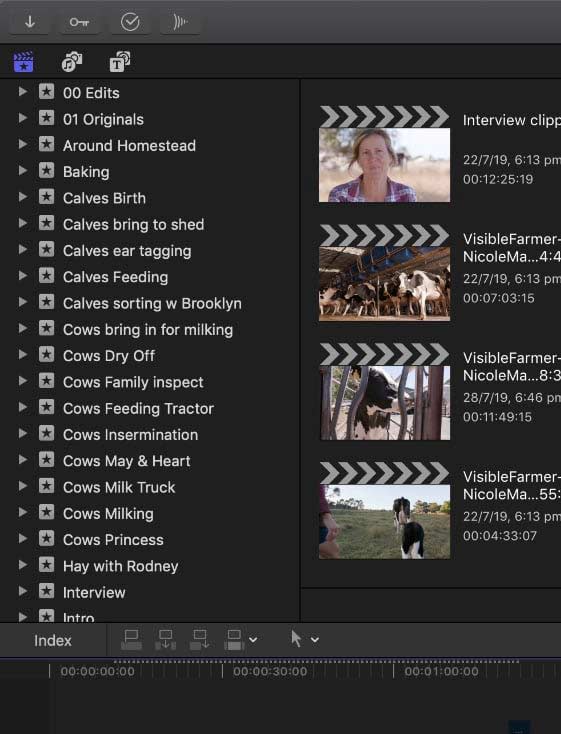Image resolution: width=561 pixels, height=734 pixels.
Task: Click star icon of Cows Family inspect
Action: pyautogui.click(x=46, y=381)
